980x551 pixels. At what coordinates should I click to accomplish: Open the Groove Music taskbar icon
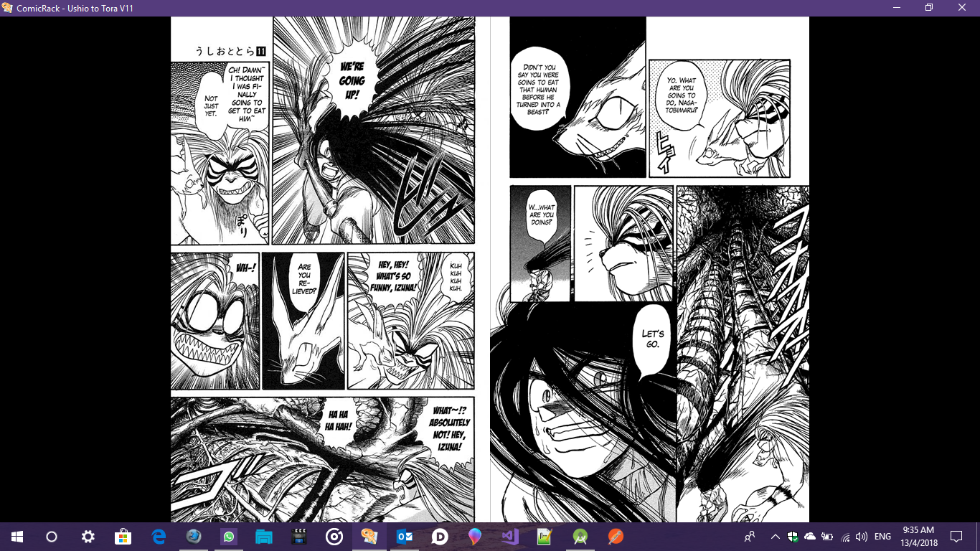tap(334, 537)
